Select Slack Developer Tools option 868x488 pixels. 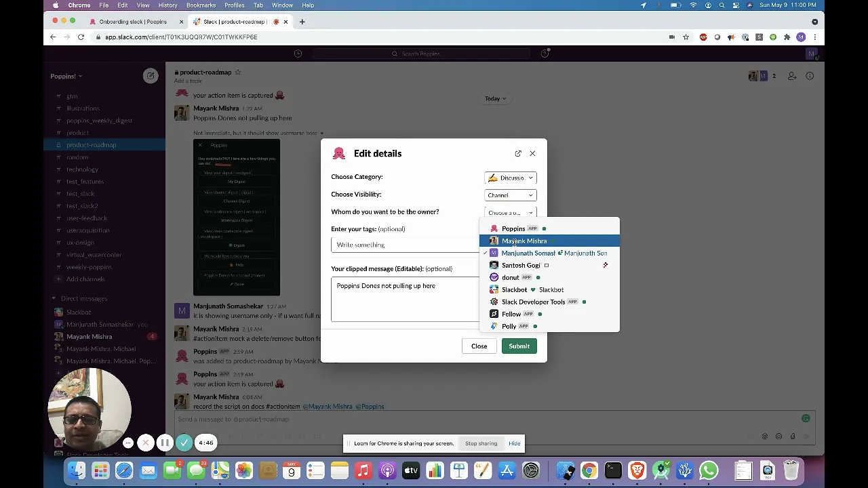(x=549, y=302)
